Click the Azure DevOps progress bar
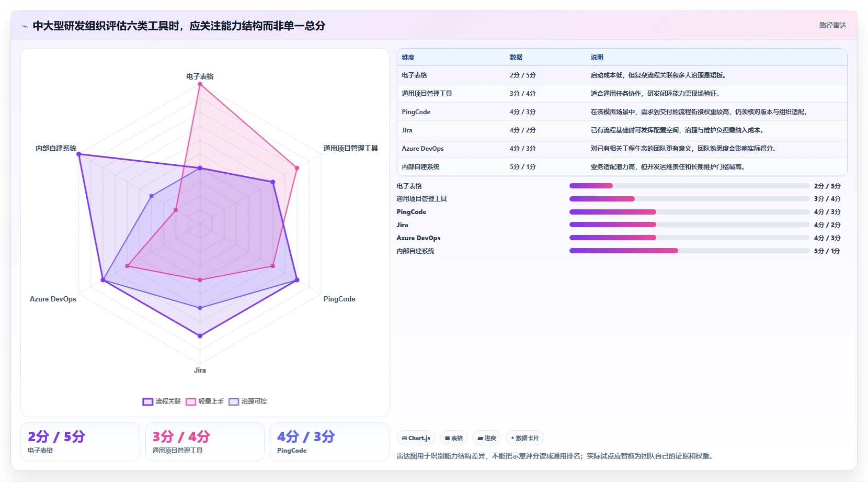The height and width of the screenshot is (482, 868). tap(689, 238)
